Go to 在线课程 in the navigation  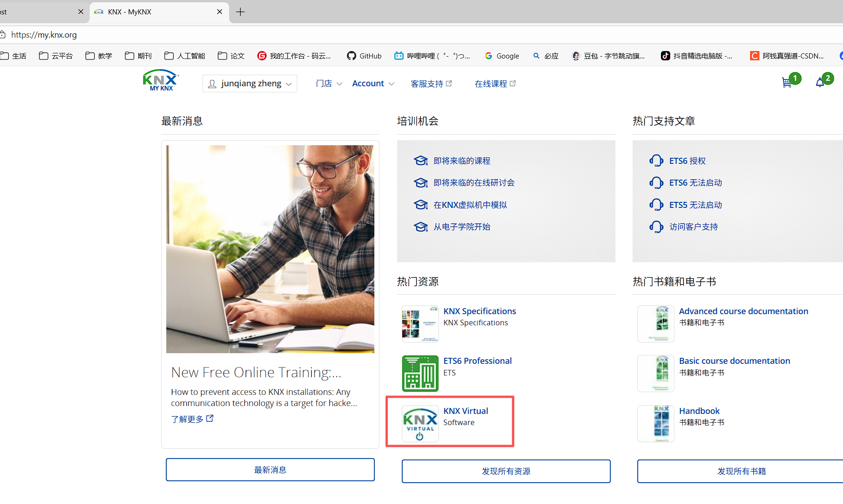pyautogui.click(x=495, y=84)
